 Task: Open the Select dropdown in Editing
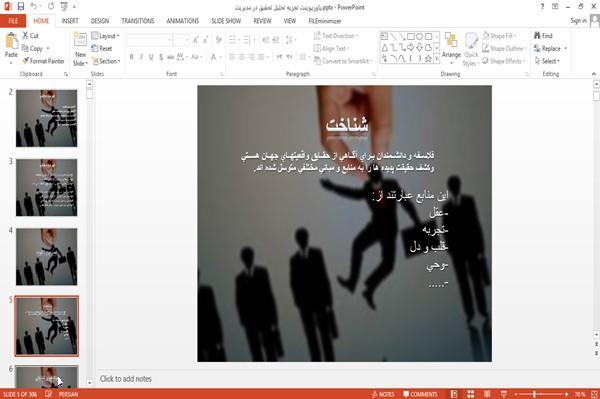pos(547,61)
